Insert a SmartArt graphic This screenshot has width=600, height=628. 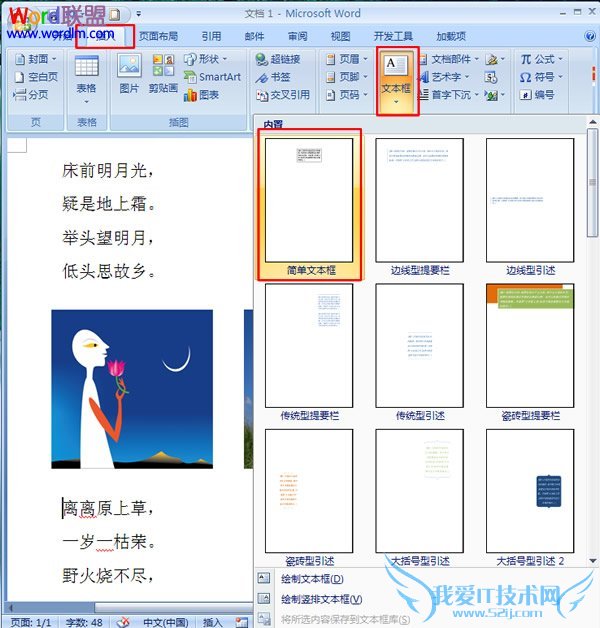[x=212, y=77]
